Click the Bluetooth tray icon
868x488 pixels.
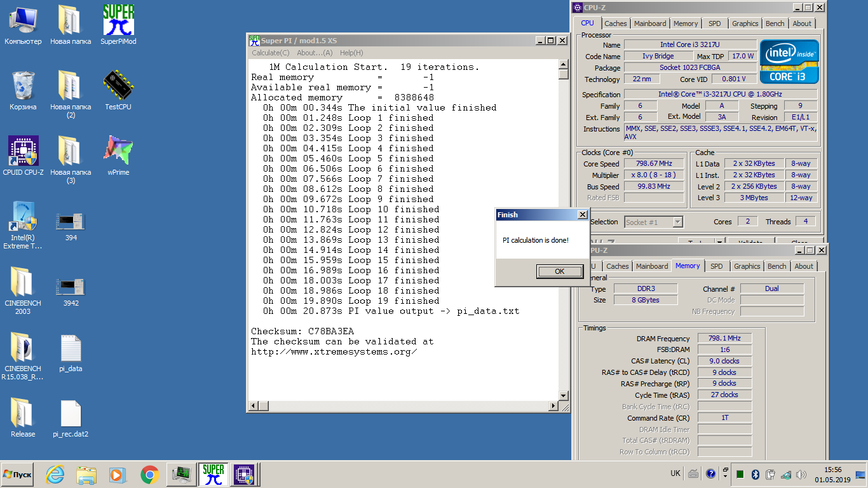[x=756, y=474]
